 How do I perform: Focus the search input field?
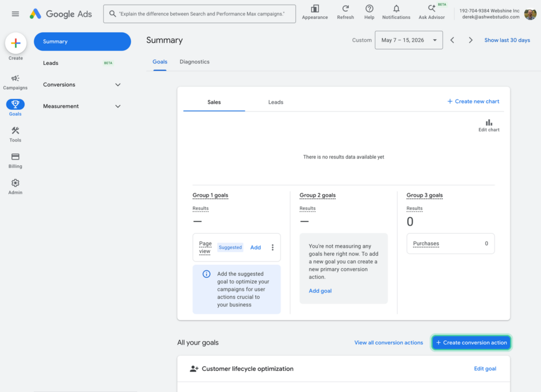click(x=199, y=14)
